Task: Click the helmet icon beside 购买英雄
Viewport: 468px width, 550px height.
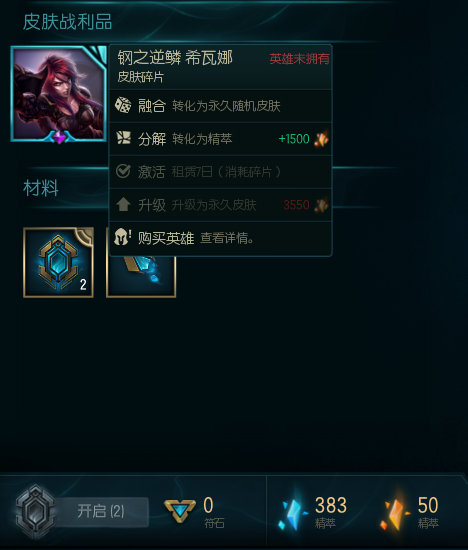Action: [x=123, y=237]
